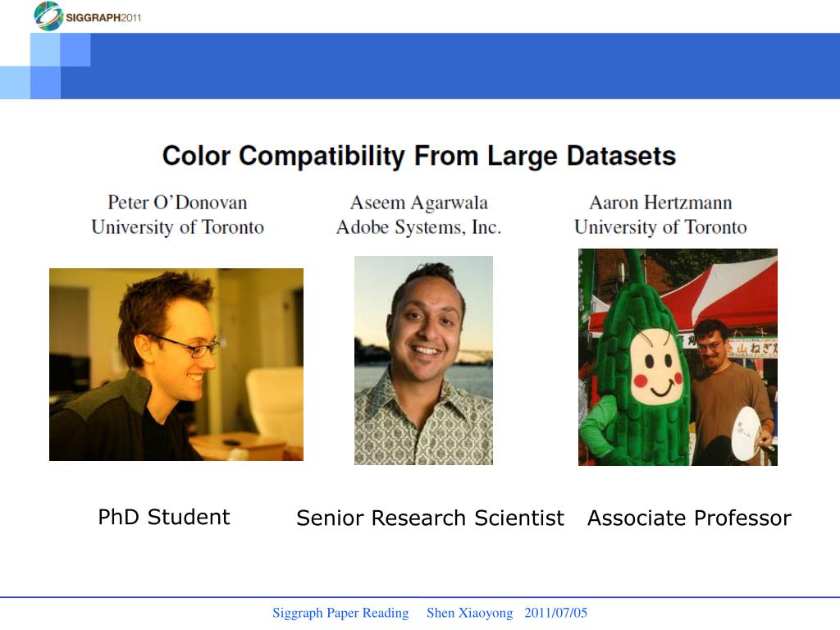
Task: Open the photo of the man in patterned shirt
Action: point(424,360)
